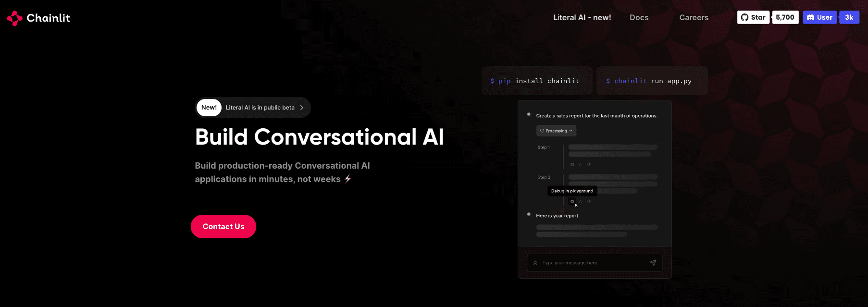Viewport: 868px width, 307px height.
Task: Click the debug icon under Step 1
Action: (572, 165)
